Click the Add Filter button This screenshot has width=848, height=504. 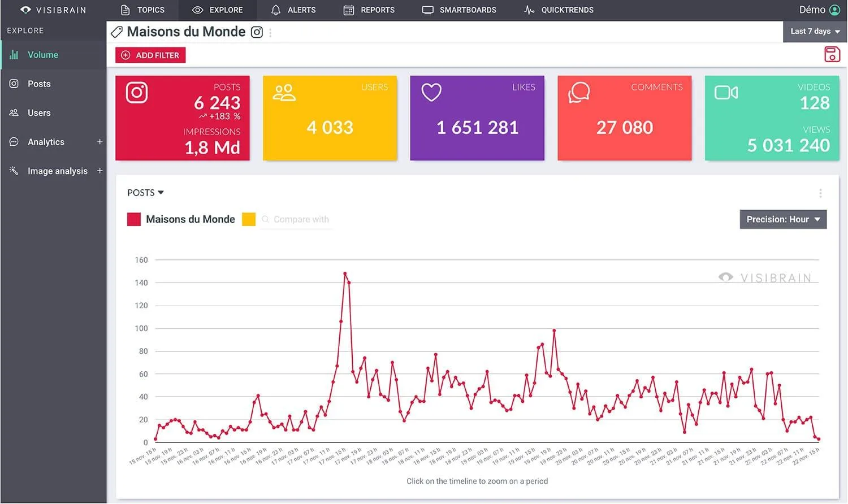[x=150, y=55]
